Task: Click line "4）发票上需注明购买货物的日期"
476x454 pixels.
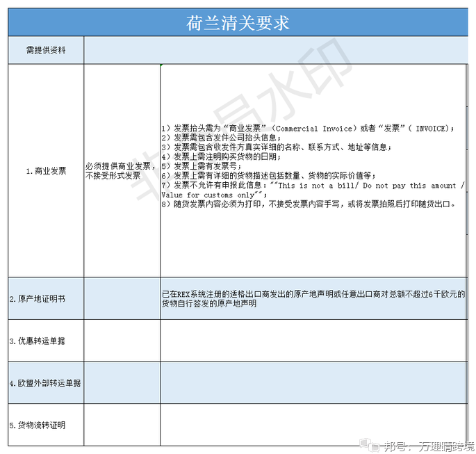Action: (221, 156)
